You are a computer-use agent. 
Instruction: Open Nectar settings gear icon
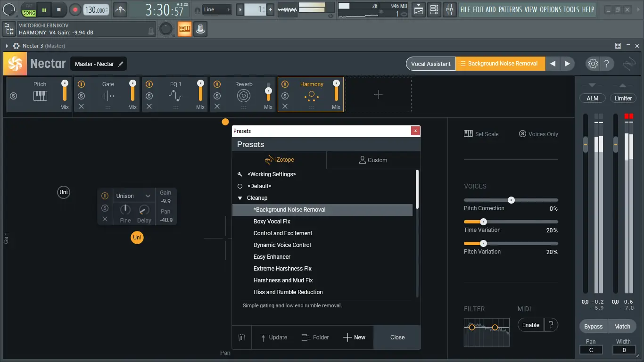click(593, 64)
